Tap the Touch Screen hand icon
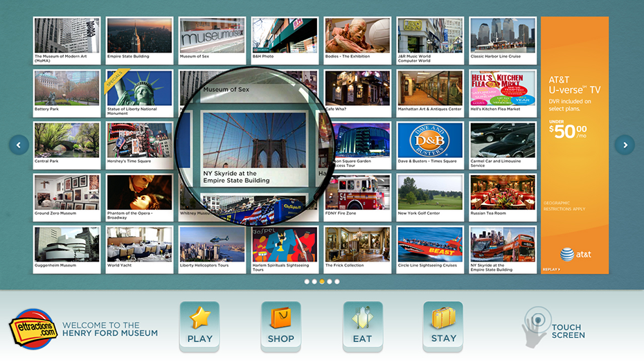The image size is (644, 362). (535, 327)
